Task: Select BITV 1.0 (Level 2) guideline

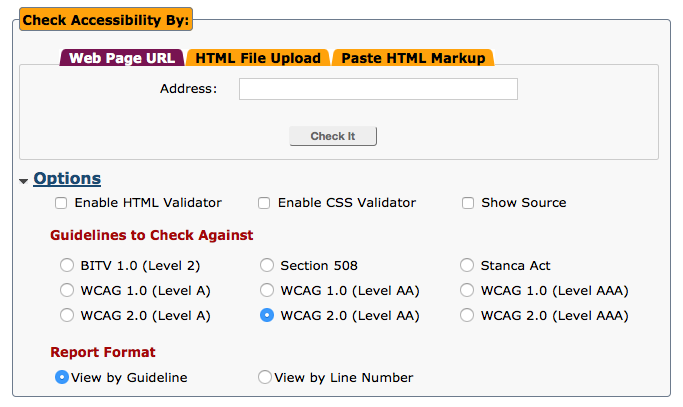Action: pyautogui.click(x=67, y=266)
